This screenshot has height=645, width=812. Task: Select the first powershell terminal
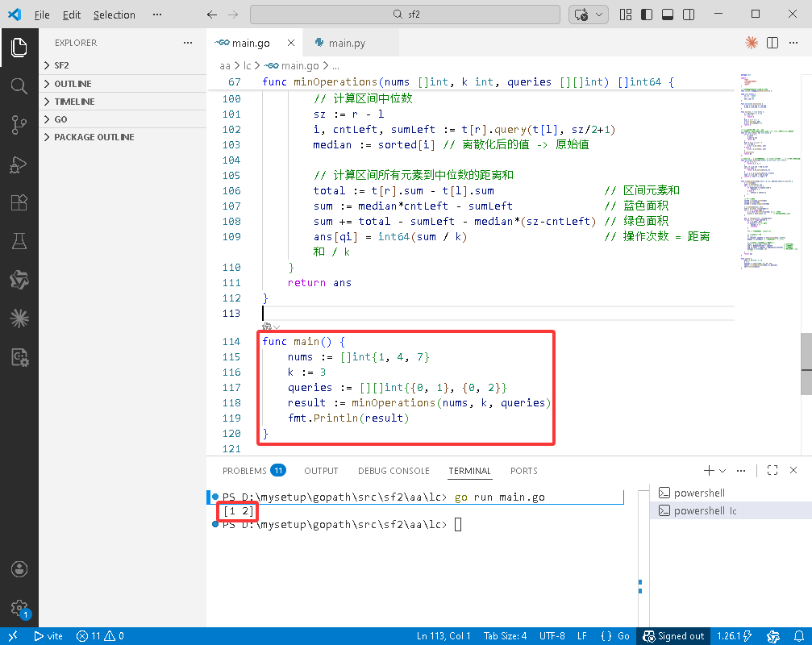(731, 493)
